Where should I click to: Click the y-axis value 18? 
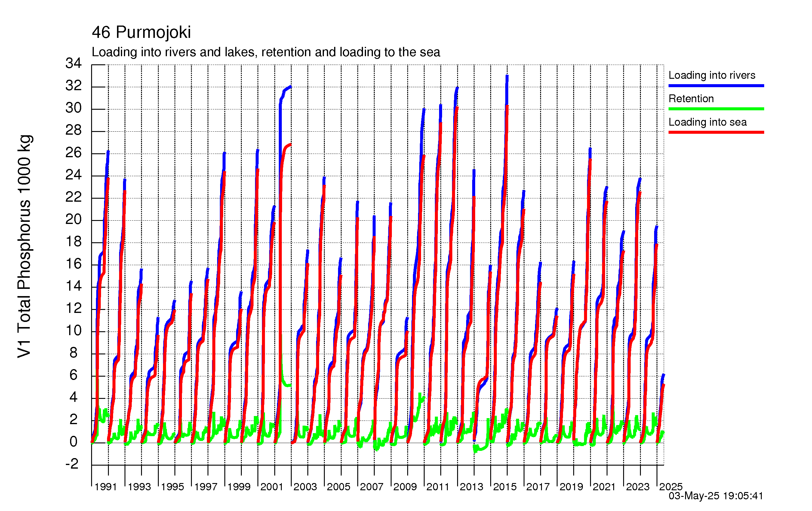point(73,242)
